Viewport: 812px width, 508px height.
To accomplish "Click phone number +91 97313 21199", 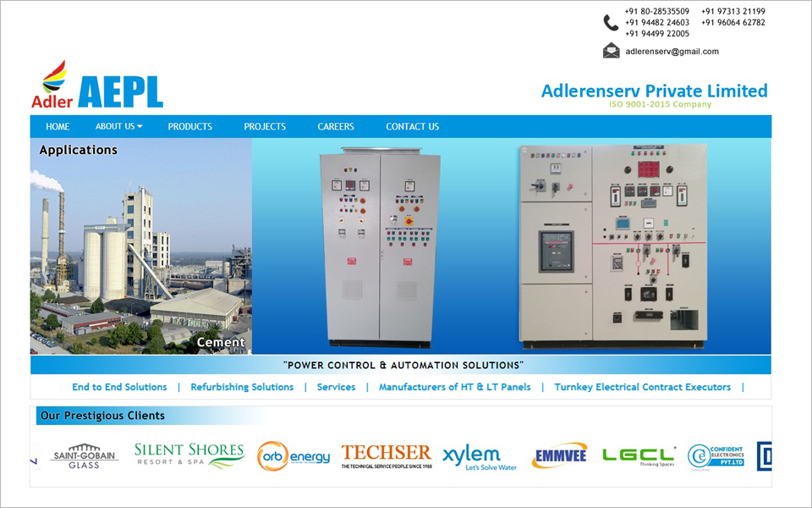I will click(732, 11).
